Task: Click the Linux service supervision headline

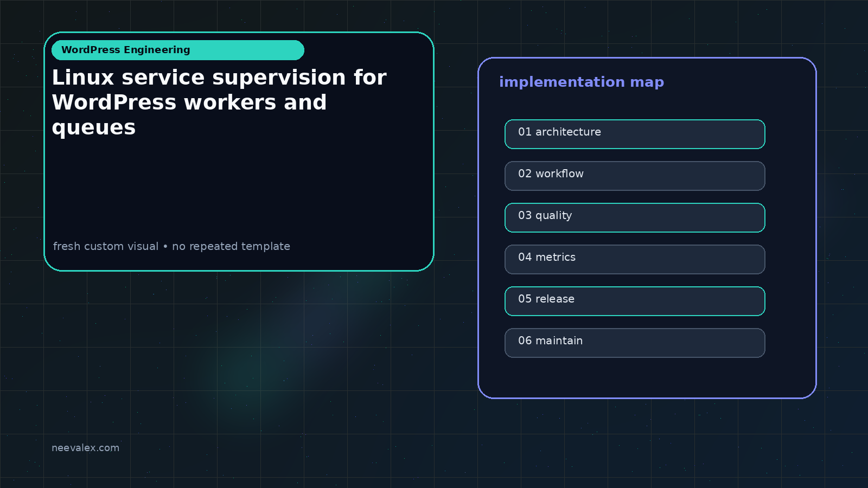Action: pyautogui.click(x=219, y=102)
